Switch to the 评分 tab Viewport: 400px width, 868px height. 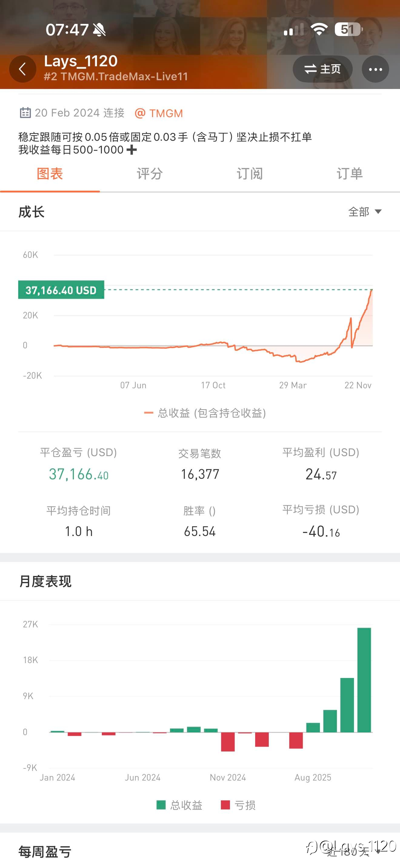click(x=150, y=174)
